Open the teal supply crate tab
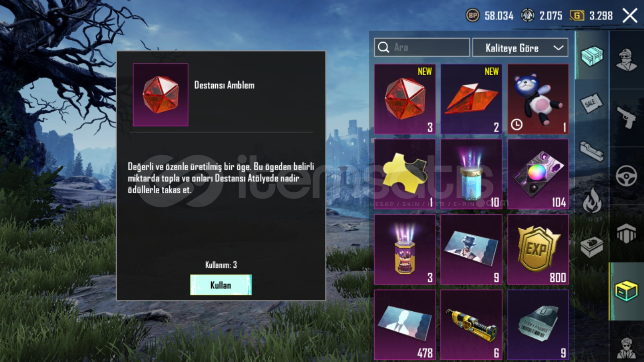 tap(592, 56)
